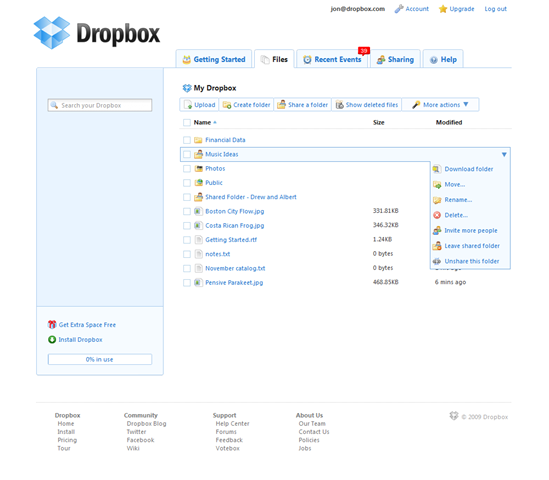
Task: Click the Photos folder icon
Action: tap(199, 168)
